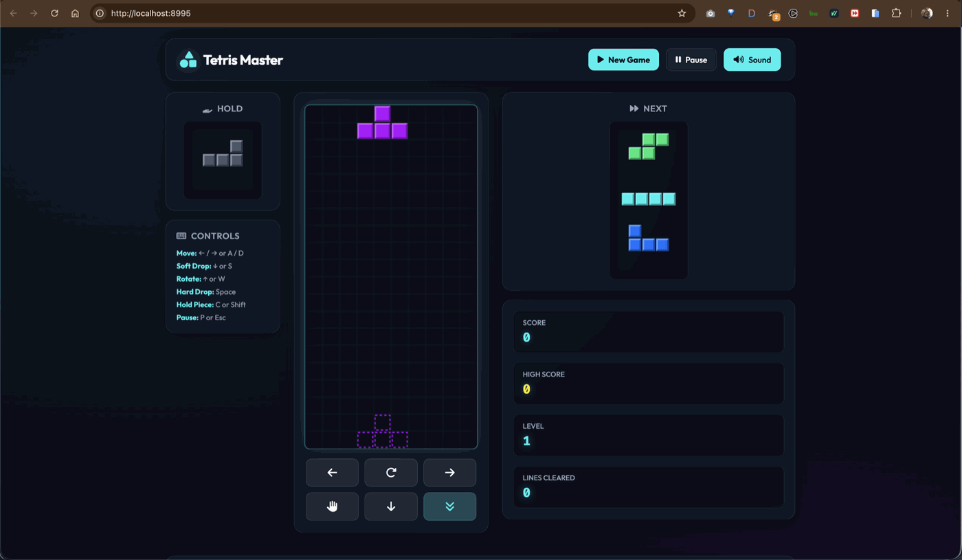Bookmark this page with the star
962x560 pixels.
coord(682,13)
